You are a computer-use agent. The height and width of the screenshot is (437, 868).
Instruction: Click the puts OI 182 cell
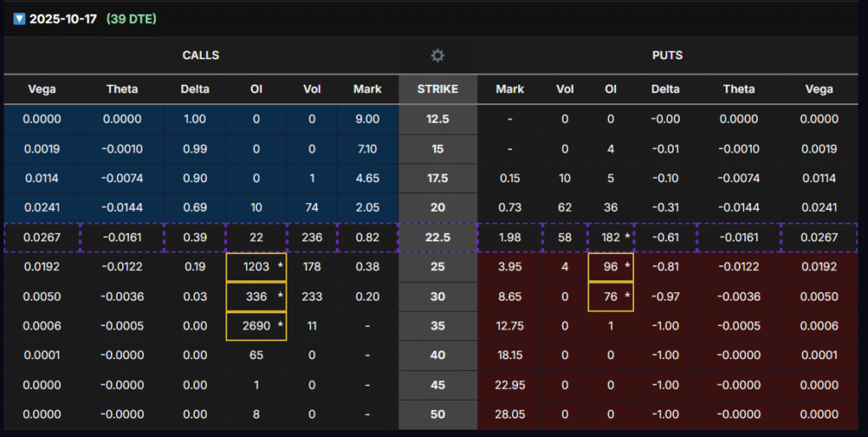pos(610,238)
